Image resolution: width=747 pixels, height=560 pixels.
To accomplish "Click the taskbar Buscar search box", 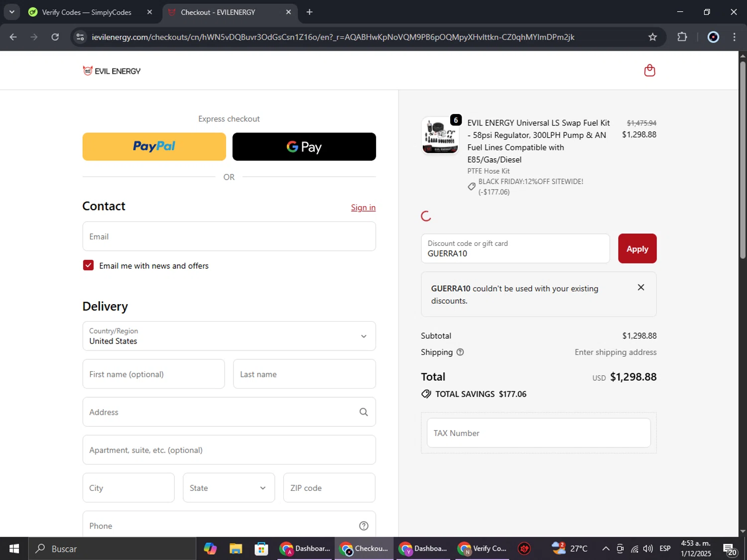I will [x=112, y=549].
